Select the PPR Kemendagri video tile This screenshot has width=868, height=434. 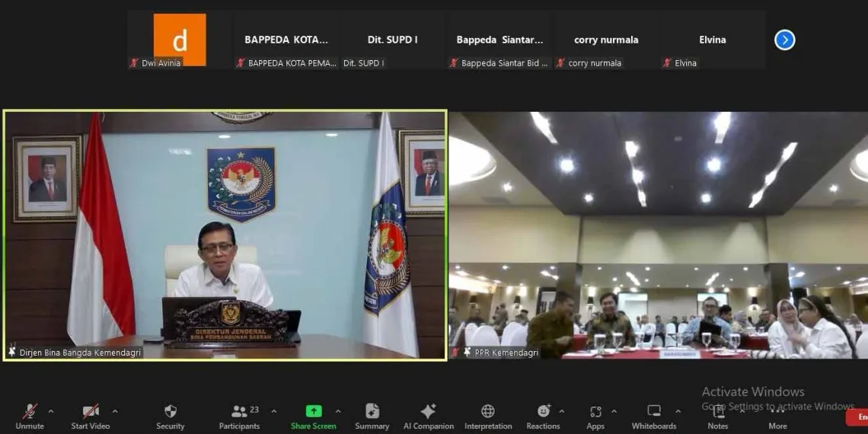658,235
